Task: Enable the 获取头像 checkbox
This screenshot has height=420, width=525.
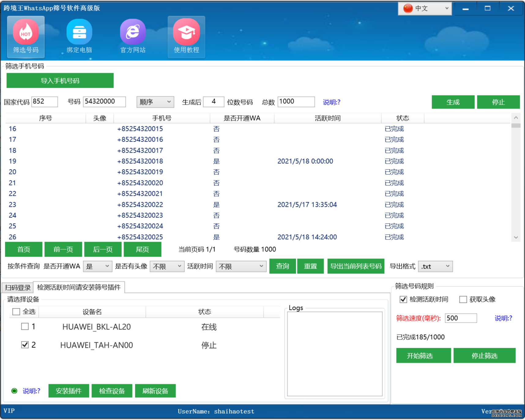Action: pyautogui.click(x=463, y=299)
